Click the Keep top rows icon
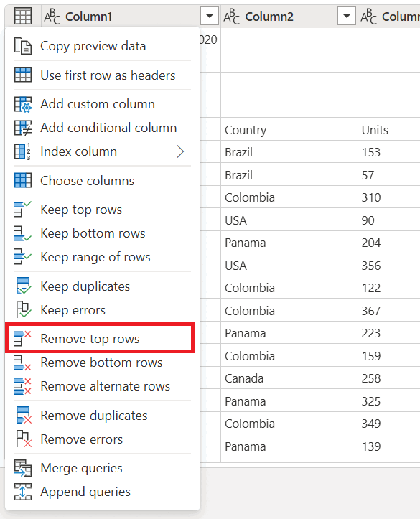 23,209
